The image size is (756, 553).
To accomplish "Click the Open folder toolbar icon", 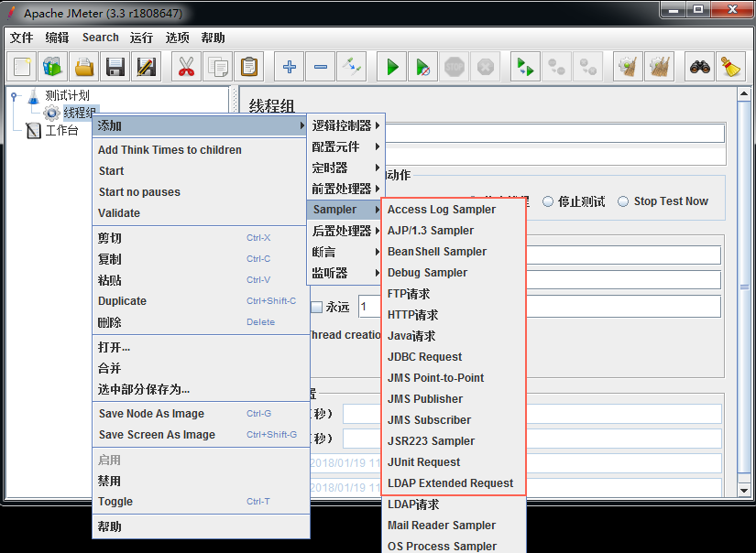I will tap(84, 67).
